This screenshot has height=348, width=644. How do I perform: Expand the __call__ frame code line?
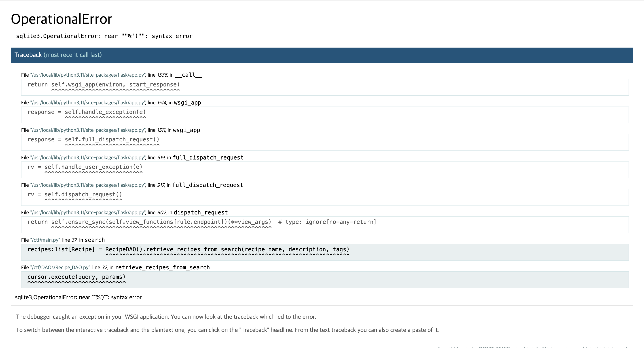104,85
